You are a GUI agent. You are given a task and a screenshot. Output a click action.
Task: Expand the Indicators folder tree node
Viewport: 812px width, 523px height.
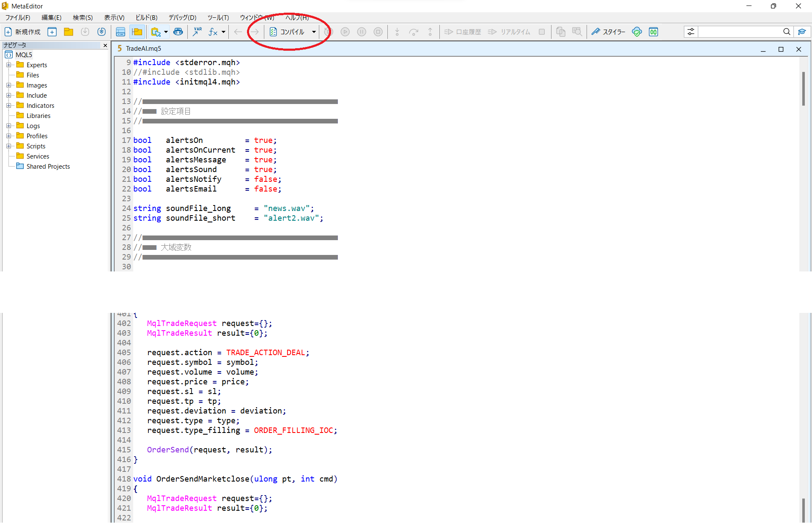click(8, 105)
